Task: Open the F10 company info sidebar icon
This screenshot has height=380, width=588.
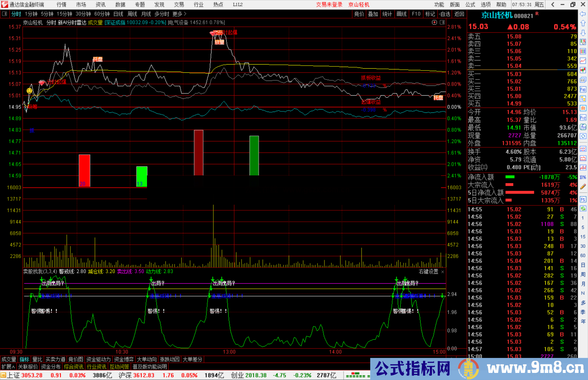Action: [583, 89]
